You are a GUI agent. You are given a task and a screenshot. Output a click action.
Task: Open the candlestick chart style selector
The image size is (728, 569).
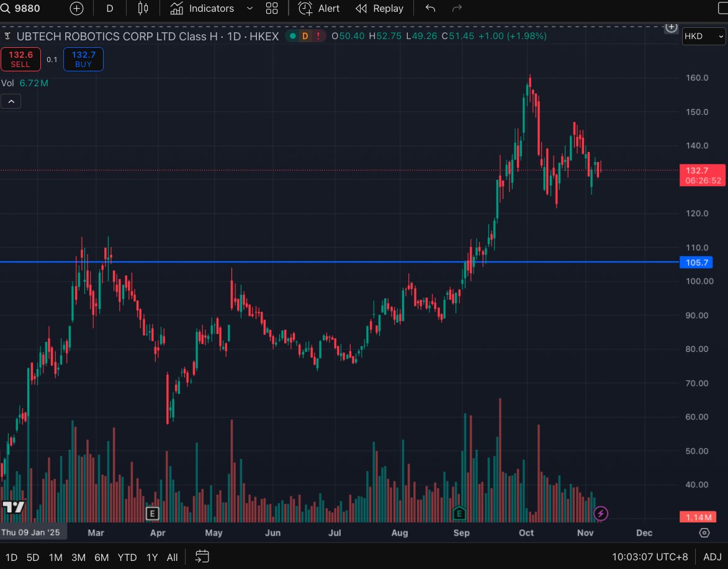[x=143, y=8]
